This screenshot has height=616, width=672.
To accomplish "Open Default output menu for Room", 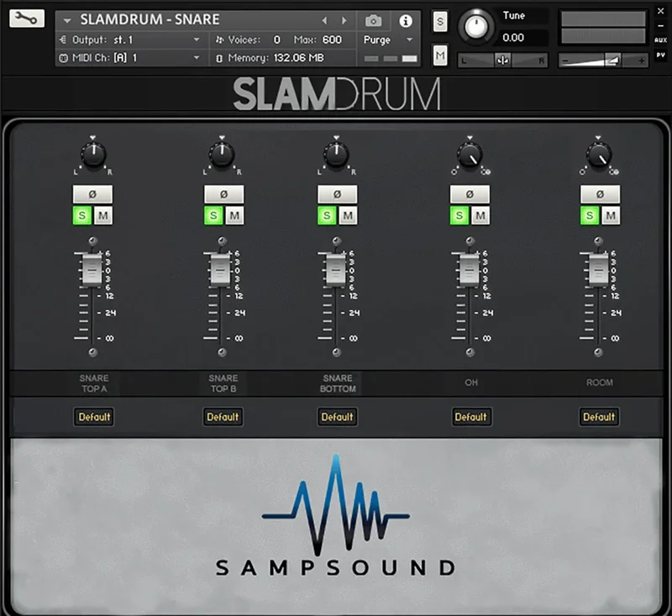I will (x=599, y=417).
